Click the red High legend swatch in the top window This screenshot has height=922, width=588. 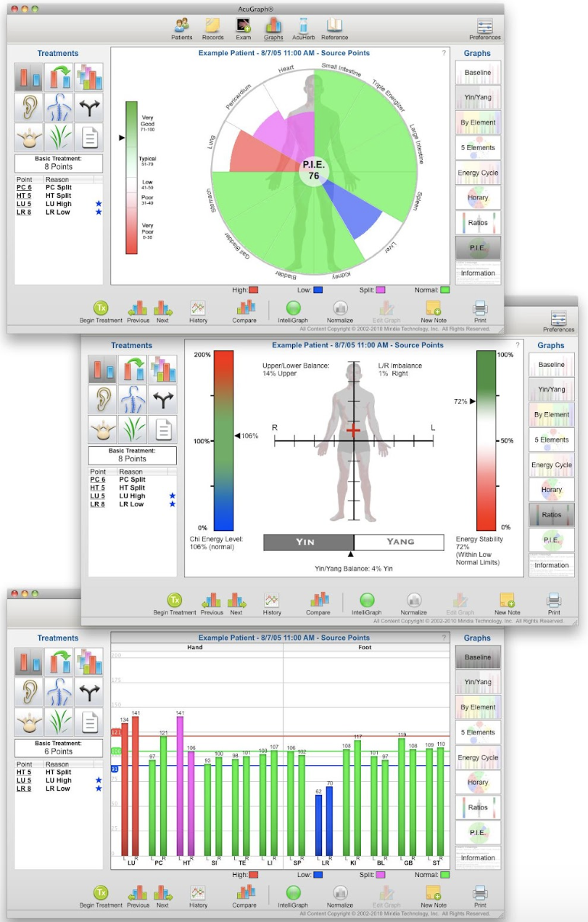click(253, 289)
